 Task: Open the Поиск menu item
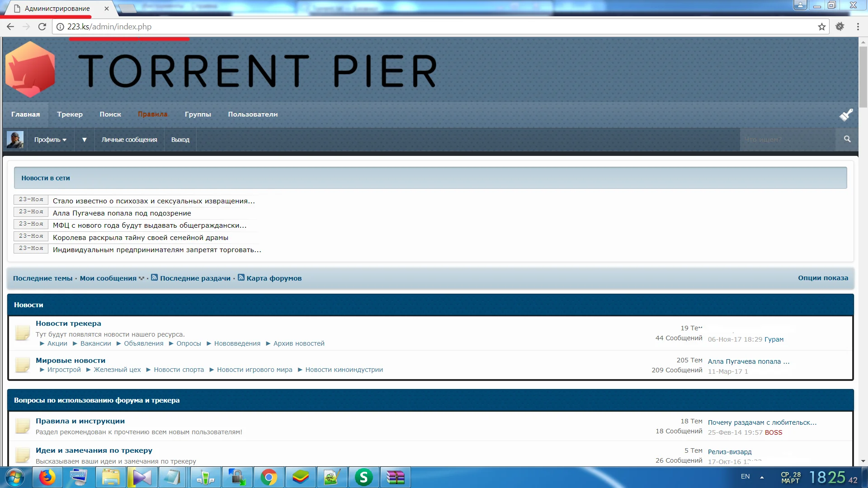(x=110, y=114)
